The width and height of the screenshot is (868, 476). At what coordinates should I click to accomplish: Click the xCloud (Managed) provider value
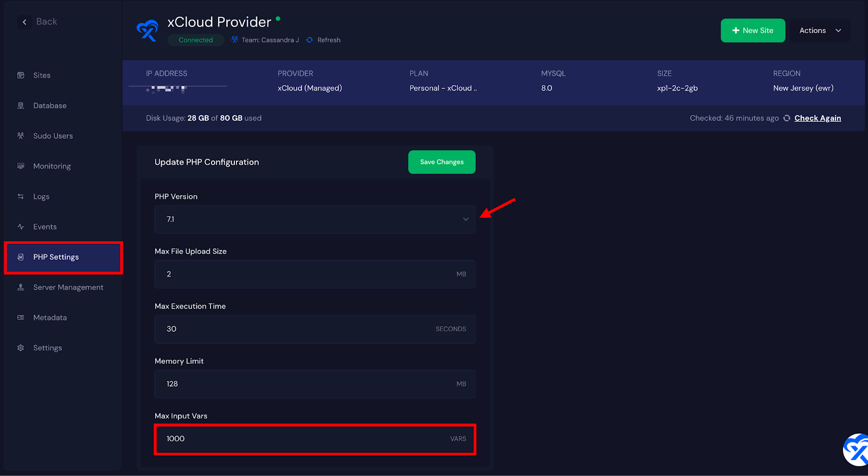(310, 88)
